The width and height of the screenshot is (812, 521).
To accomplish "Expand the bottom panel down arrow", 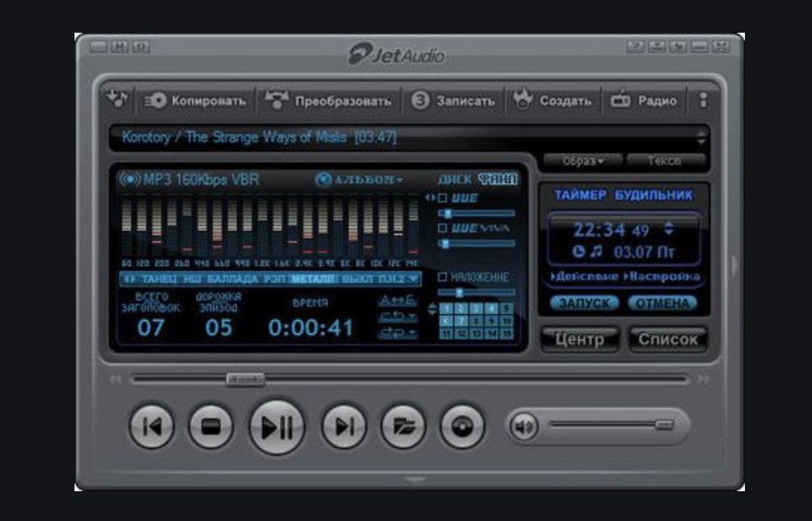I will (x=414, y=481).
